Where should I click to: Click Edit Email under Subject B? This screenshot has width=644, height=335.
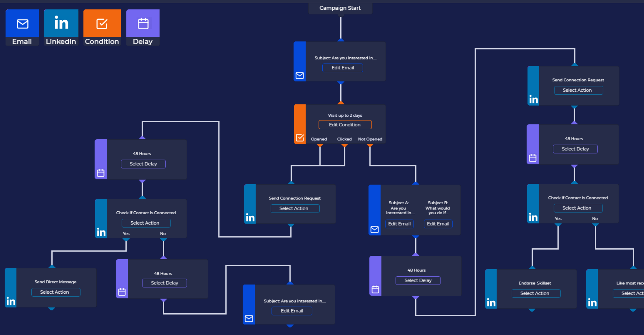(438, 224)
